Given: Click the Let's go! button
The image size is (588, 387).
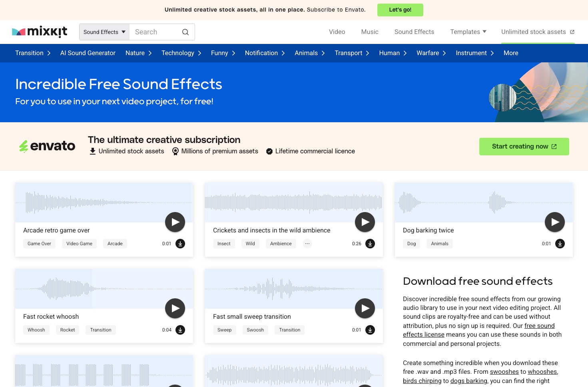Looking at the screenshot, I should [x=400, y=10].
